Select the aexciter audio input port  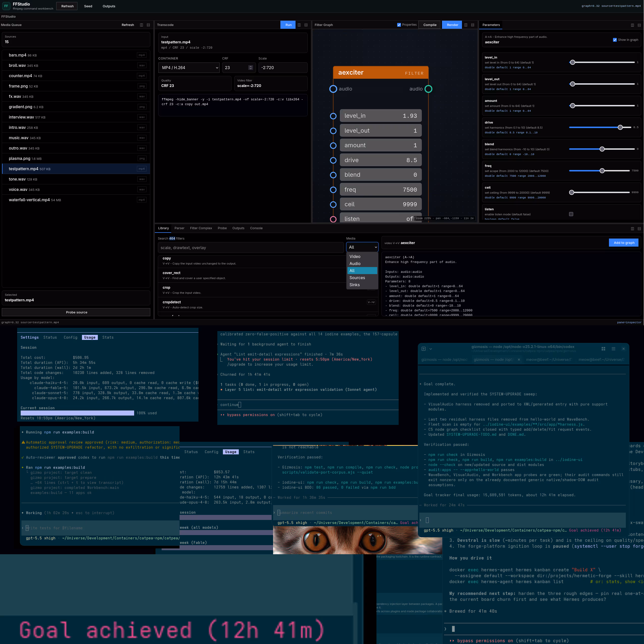click(333, 89)
